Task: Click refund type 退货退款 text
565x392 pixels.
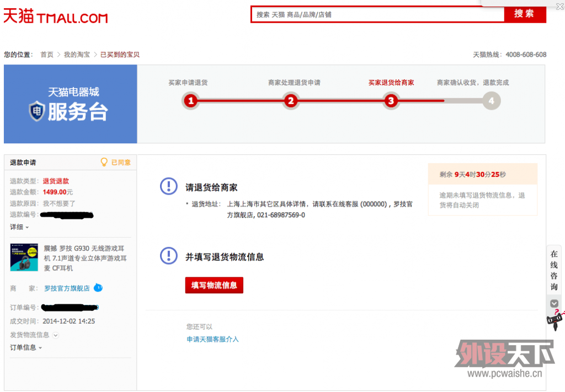Action: 56,181
